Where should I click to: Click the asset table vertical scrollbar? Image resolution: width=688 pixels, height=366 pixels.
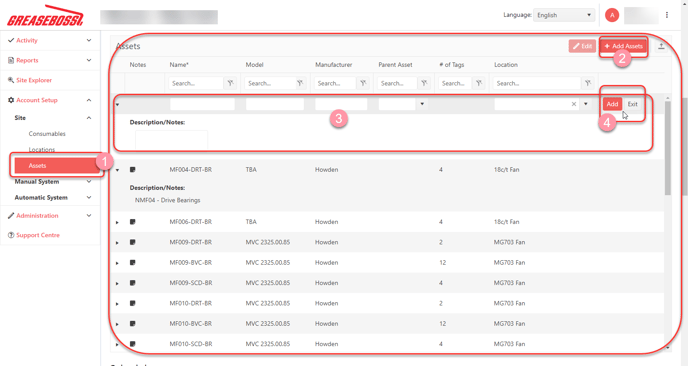667,147
